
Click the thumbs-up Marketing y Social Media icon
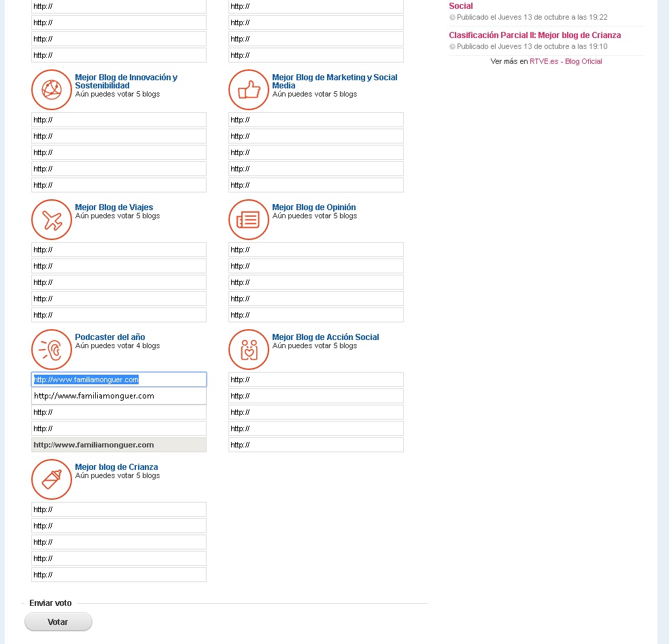(x=249, y=90)
